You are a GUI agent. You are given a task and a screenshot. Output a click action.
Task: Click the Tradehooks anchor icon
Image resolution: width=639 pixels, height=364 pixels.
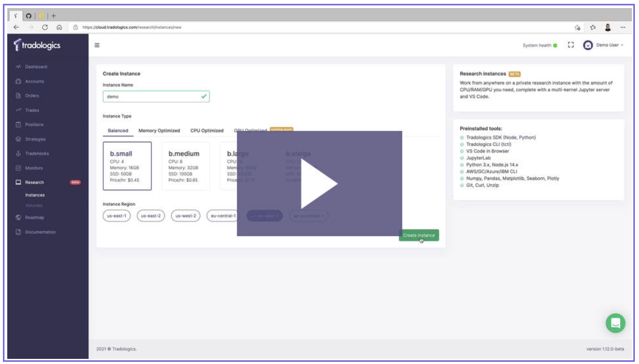[x=18, y=154]
